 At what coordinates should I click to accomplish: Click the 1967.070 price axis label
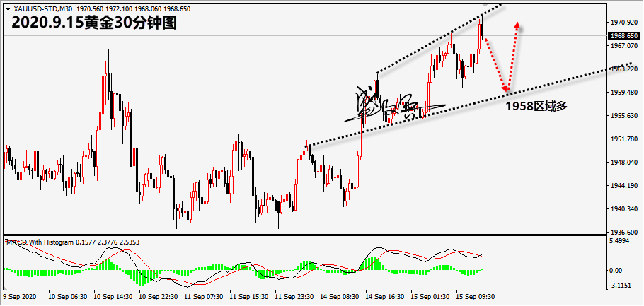(x=624, y=46)
